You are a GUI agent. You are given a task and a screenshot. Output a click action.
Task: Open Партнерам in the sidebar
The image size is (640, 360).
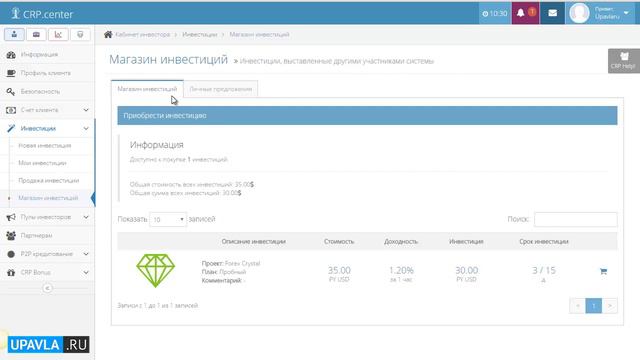[x=47, y=236]
